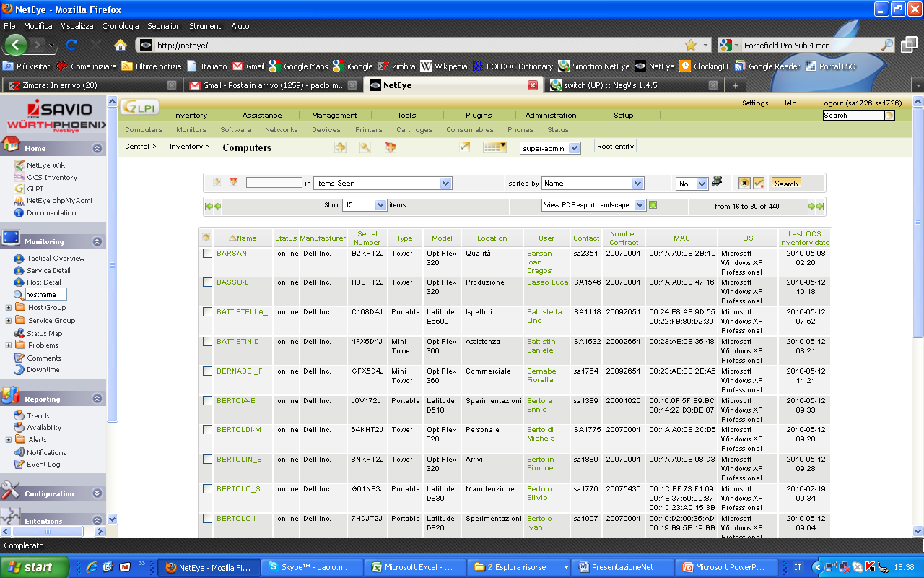This screenshot has height=578, width=924.
Task: Tick the checkbox for BERTOLDI-M
Action: coord(207,430)
